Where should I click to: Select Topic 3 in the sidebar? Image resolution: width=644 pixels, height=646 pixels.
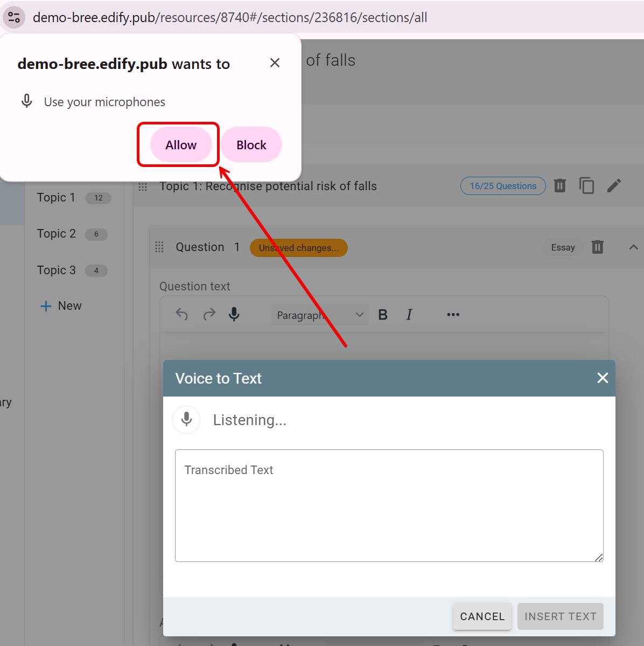click(57, 270)
